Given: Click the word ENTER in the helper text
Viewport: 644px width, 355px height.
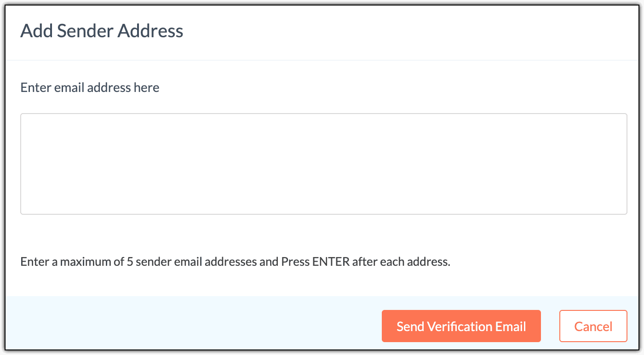Looking at the screenshot, I should click(x=331, y=262).
